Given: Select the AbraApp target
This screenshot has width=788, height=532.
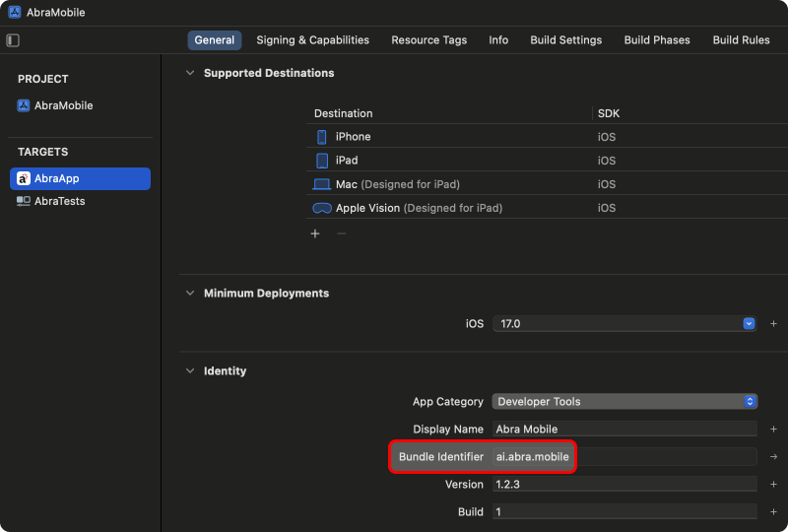Looking at the screenshot, I should point(80,178).
